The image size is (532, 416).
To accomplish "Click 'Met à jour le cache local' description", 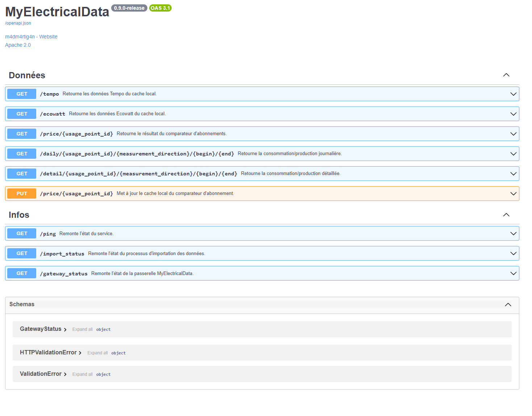I will coord(175,194).
